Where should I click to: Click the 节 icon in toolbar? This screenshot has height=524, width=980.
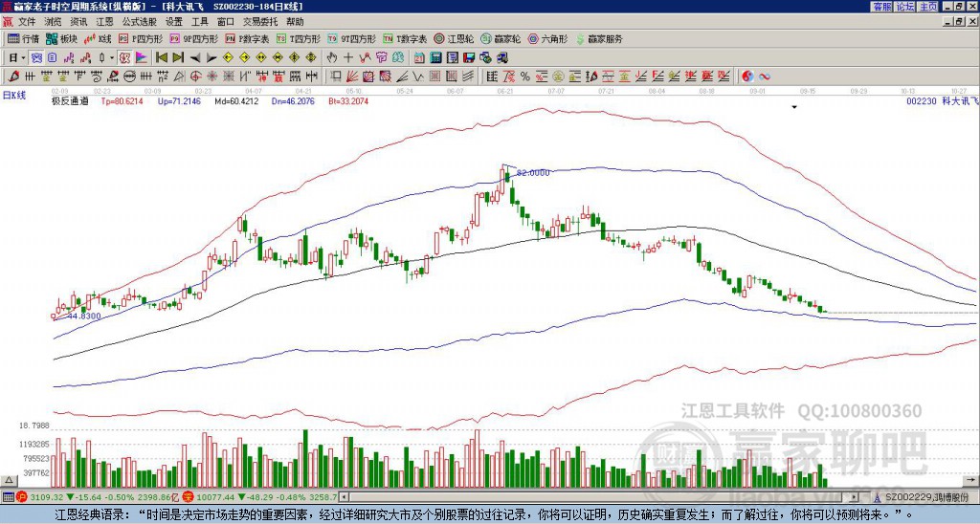point(382,58)
